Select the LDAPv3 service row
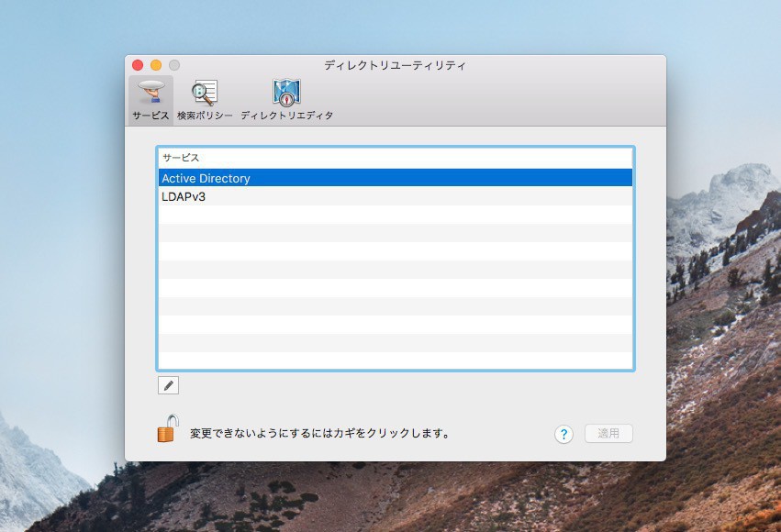The width and height of the screenshot is (781, 532). pos(395,196)
